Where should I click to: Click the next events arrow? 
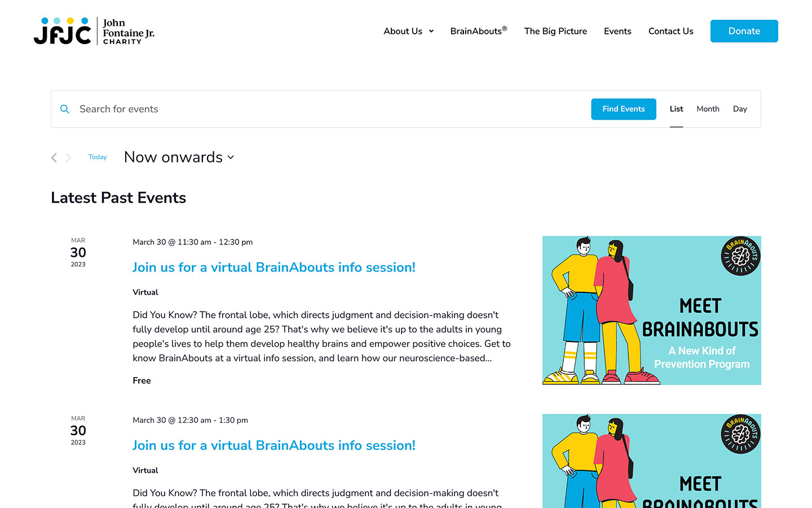click(x=68, y=157)
